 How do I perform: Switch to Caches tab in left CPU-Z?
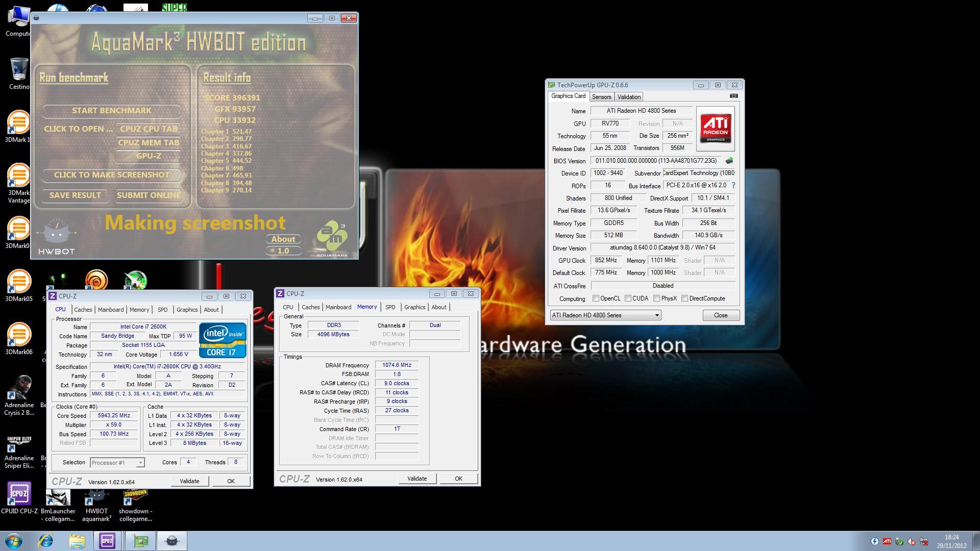(x=83, y=310)
